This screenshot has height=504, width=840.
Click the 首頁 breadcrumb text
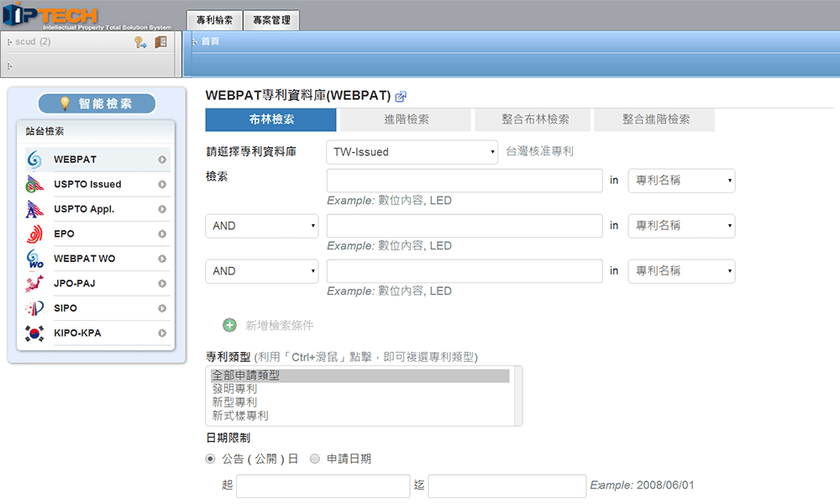(210, 41)
